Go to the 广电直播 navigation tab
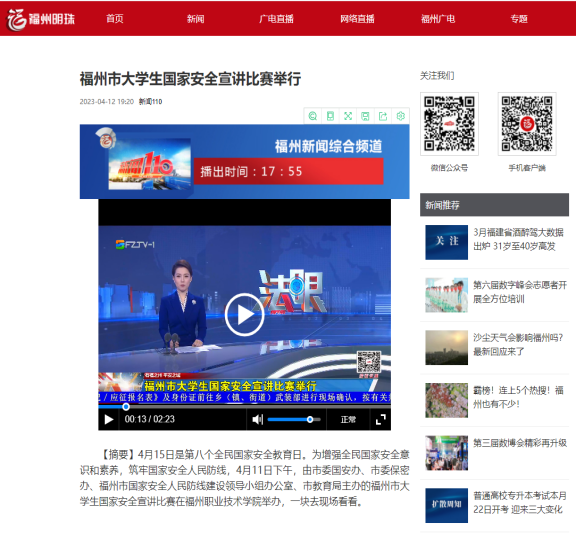577x534 pixels. point(276,19)
